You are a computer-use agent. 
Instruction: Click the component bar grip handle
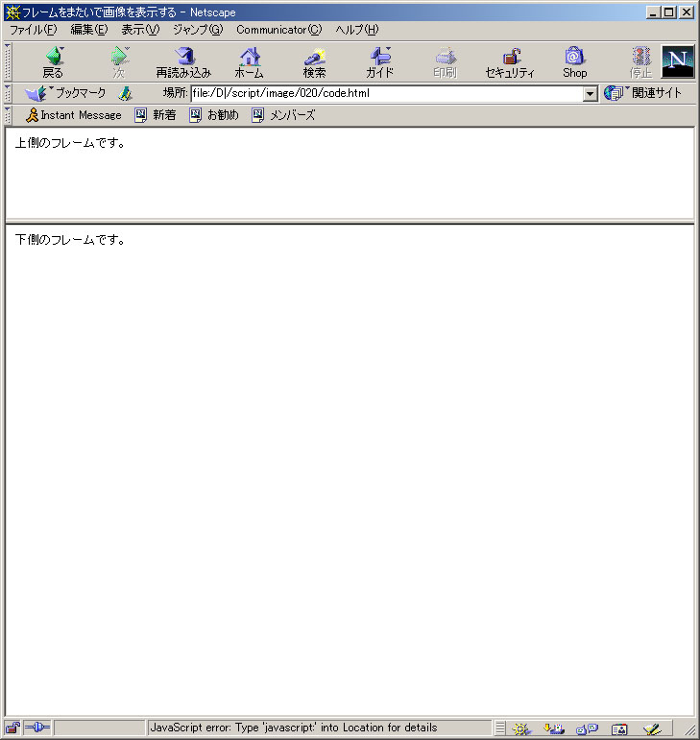pyautogui.click(x=500, y=728)
